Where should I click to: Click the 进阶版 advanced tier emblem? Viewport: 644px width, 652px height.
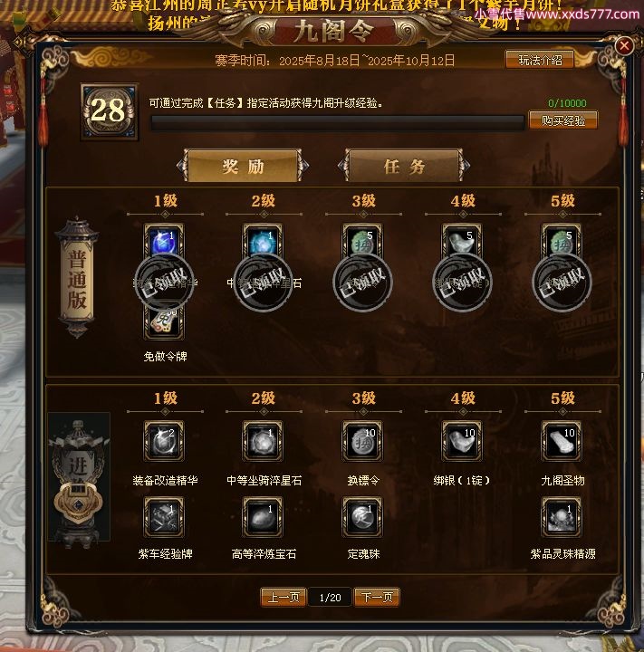pos(79,477)
